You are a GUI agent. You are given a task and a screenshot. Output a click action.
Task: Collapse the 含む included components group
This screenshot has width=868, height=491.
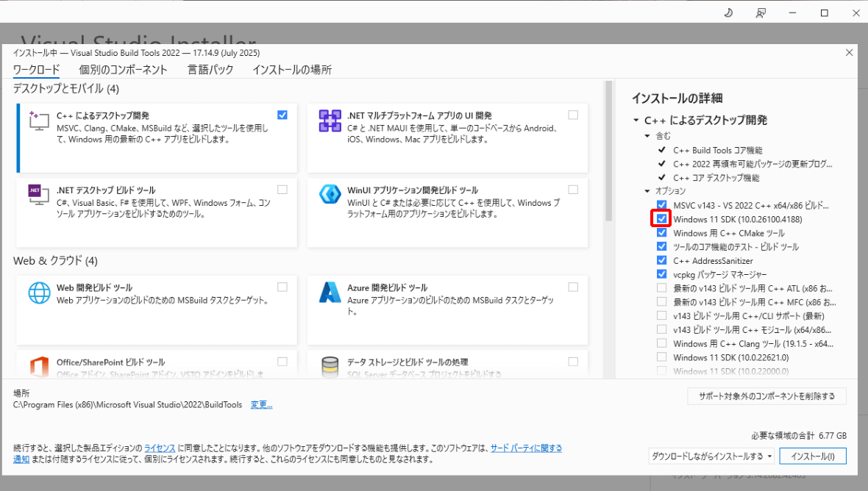tap(647, 136)
